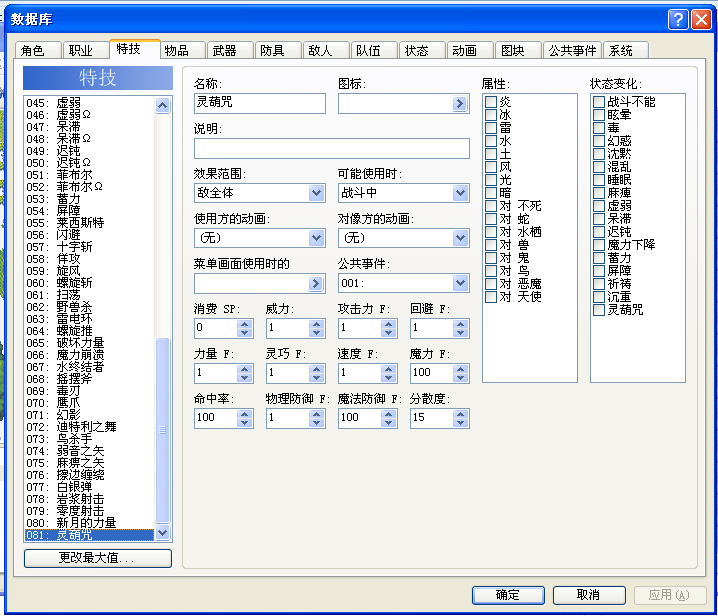Expand the 对像方的动画 dropdown
Image resolution: width=718 pixels, height=616 pixels.
(x=460, y=238)
